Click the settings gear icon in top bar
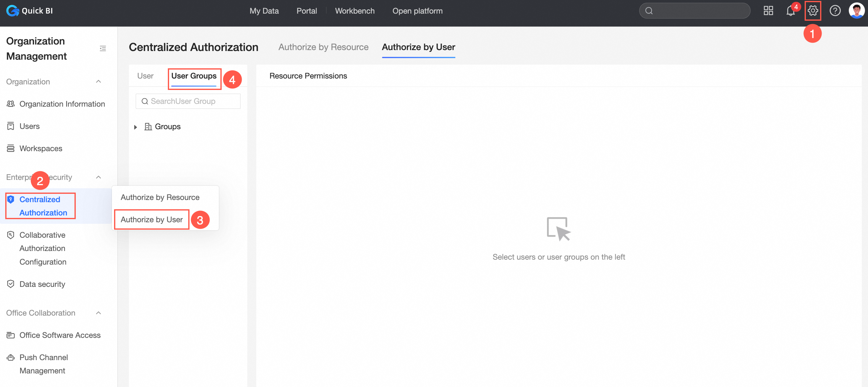The image size is (868, 387). [812, 11]
